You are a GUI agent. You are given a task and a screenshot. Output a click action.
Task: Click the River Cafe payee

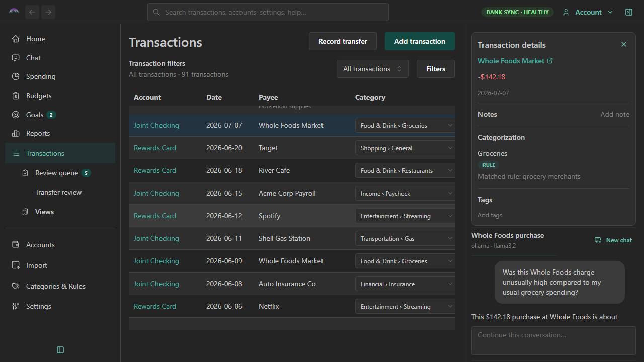274,170
